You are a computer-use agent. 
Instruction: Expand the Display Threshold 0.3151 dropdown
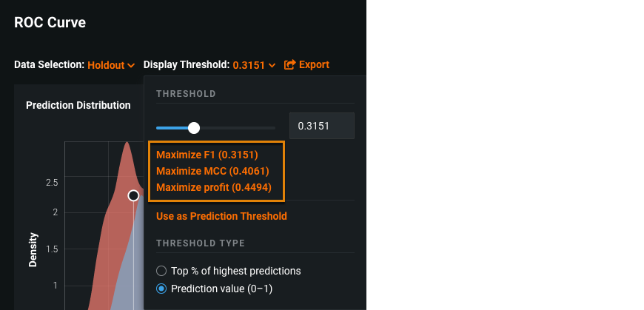(254, 65)
